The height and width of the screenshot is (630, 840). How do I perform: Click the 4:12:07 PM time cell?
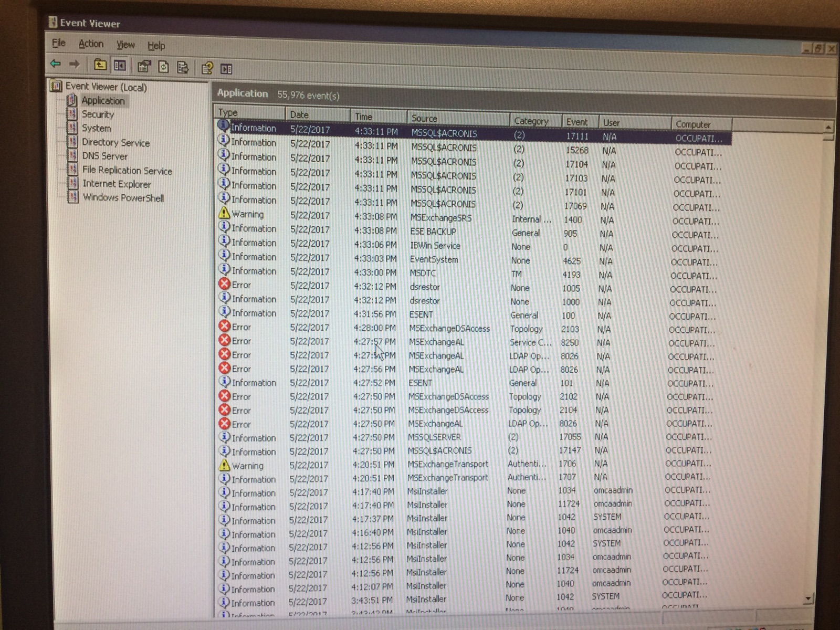coord(372,586)
